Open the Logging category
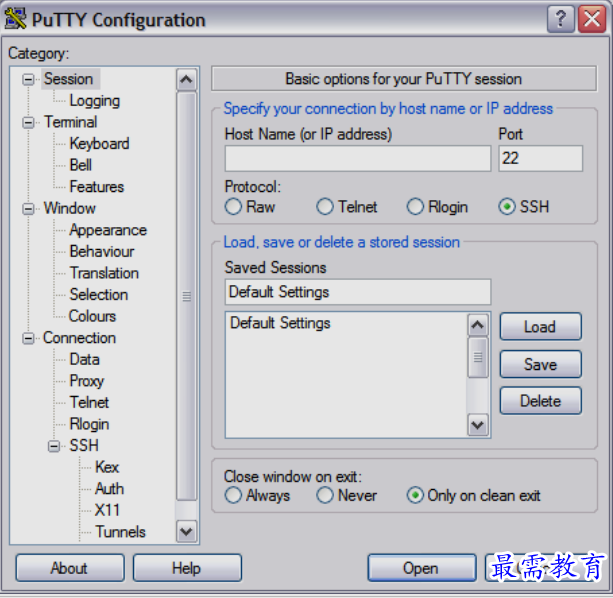The height and width of the screenshot is (598, 613). [x=95, y=101]
